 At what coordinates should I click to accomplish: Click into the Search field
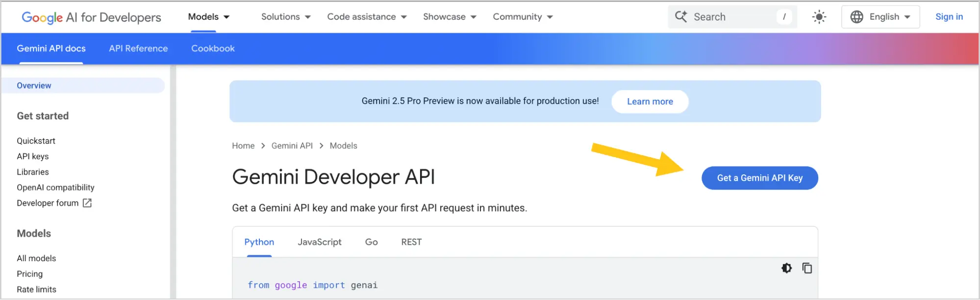732,17
